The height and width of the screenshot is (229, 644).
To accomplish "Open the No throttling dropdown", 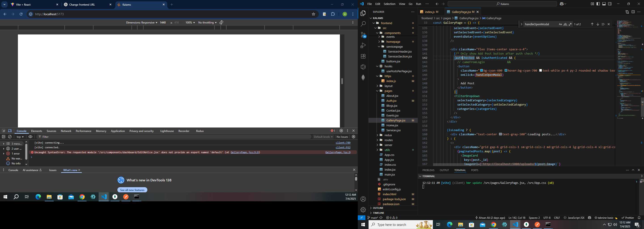I will click(x=207, y=23).
